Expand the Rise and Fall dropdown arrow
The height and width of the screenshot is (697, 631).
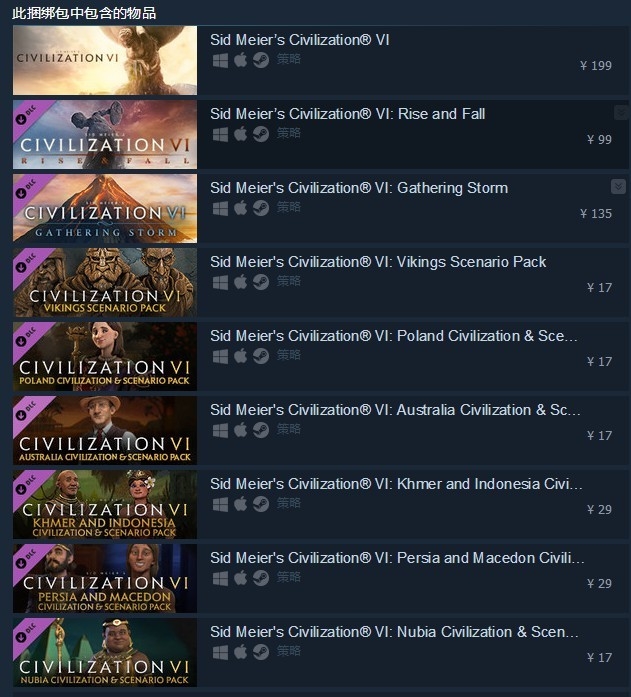621,112
